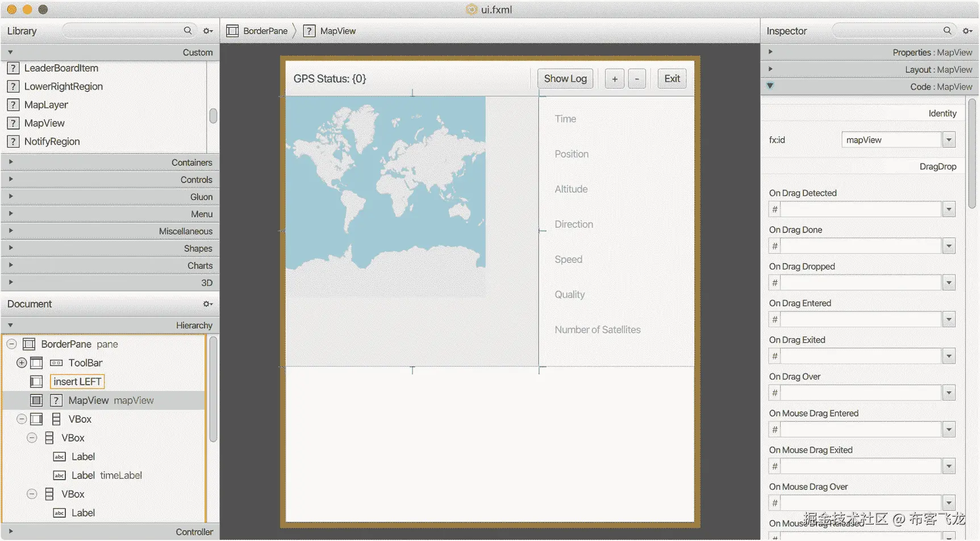Collapse the Code : MapView inspector section
980x541 pixels.
tap(770, 86)
